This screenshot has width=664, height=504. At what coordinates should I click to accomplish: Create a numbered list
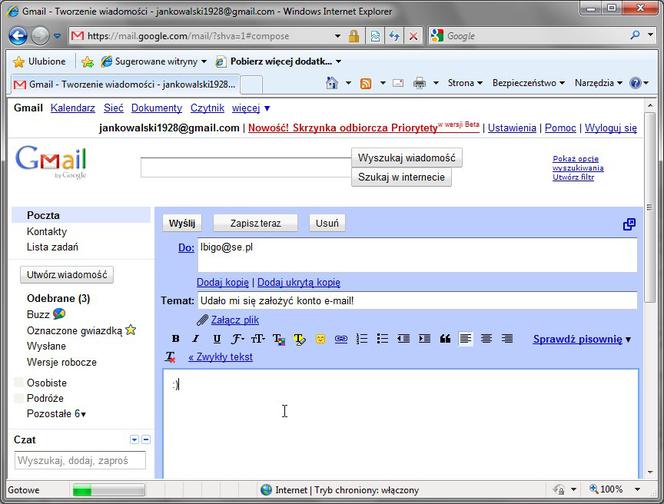362,339
